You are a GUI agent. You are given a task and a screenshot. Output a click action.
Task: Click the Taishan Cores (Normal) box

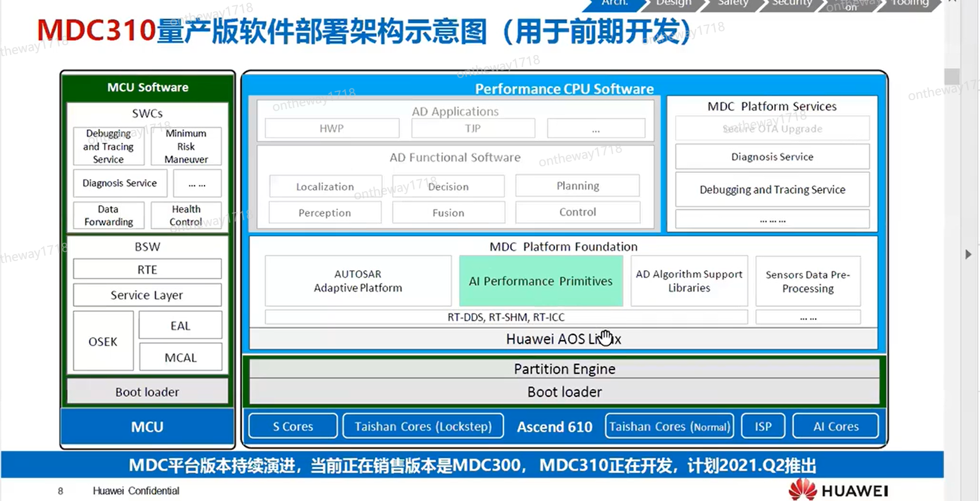click(669, 426)
